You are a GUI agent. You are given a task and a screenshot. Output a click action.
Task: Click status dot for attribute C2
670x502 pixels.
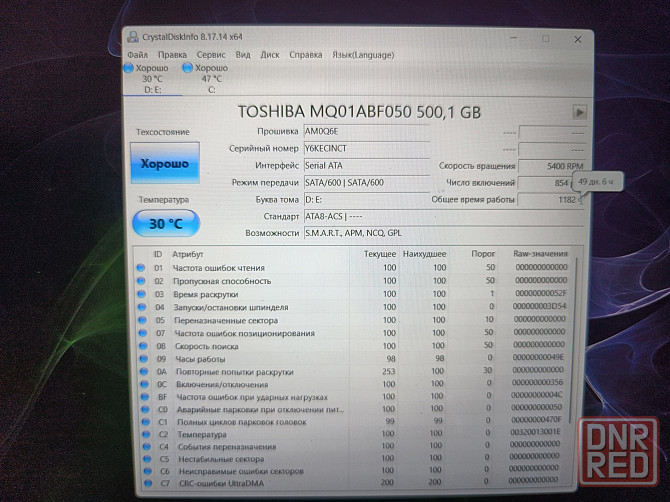(147, 434)
